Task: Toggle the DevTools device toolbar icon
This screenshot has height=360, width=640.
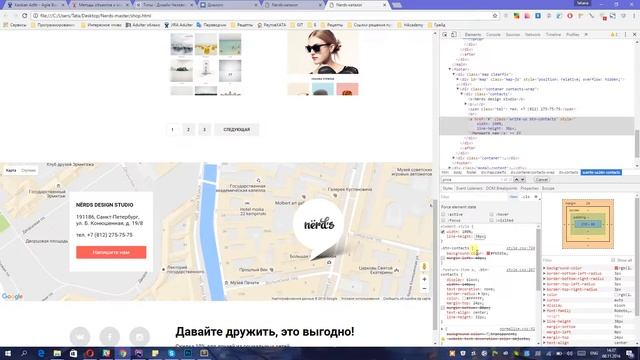Action: click(453, 35)
